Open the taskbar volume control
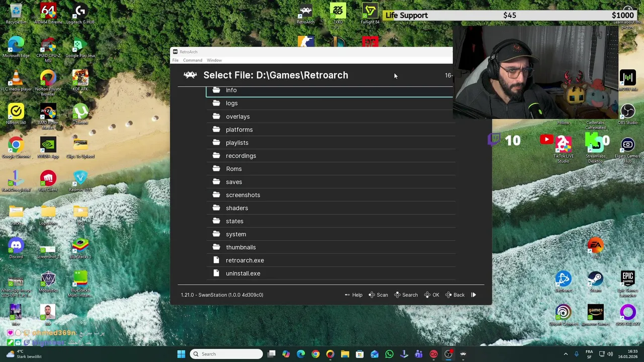 610,354
